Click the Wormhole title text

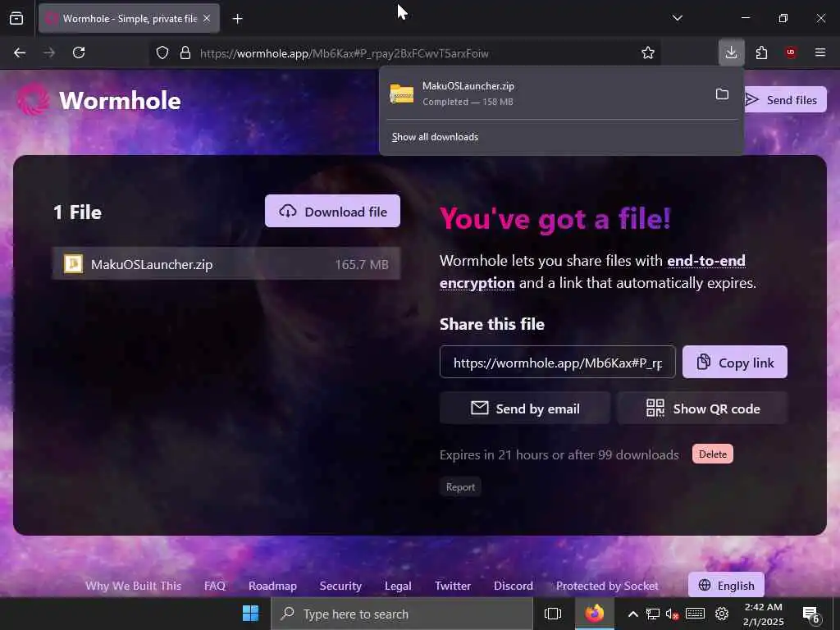click(120, 101)
